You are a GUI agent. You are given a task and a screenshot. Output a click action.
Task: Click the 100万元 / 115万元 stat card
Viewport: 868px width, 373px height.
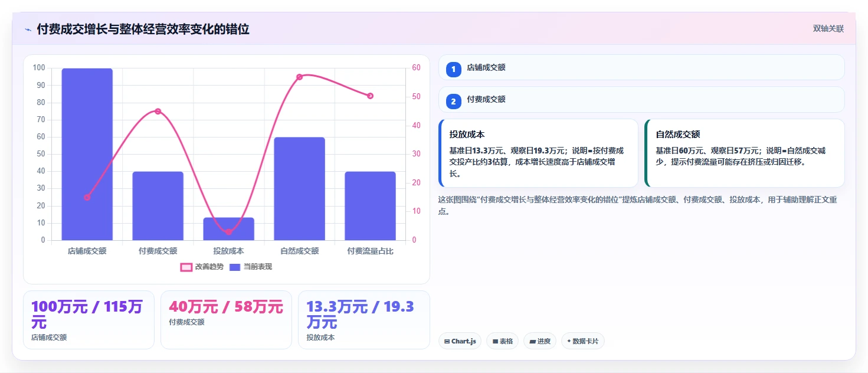(89, 320)
